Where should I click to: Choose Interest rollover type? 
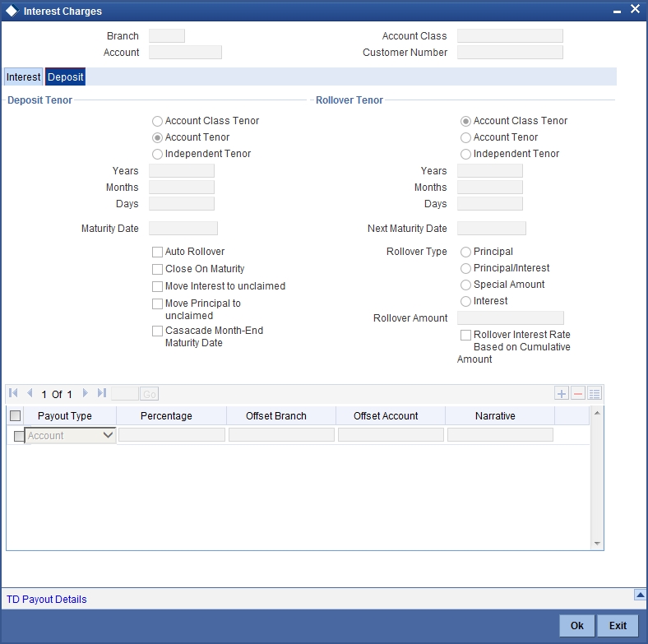pyautogui.click(x=465, y=302)
